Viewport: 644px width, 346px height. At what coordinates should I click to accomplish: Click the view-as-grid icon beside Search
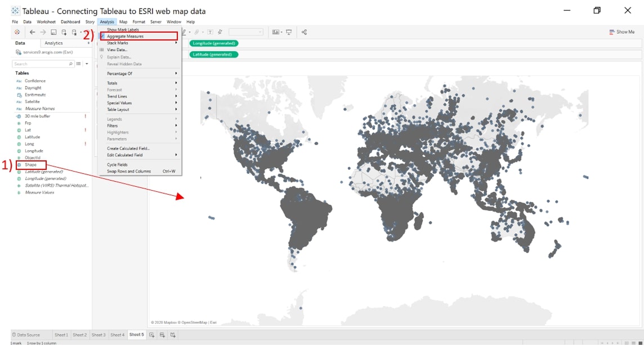(x=78, y=64)
